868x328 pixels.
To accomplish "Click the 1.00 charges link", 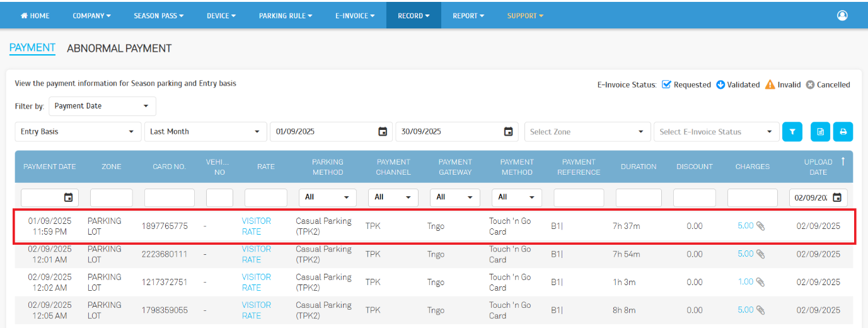I will pyautogui.click(x=745, y=282).
